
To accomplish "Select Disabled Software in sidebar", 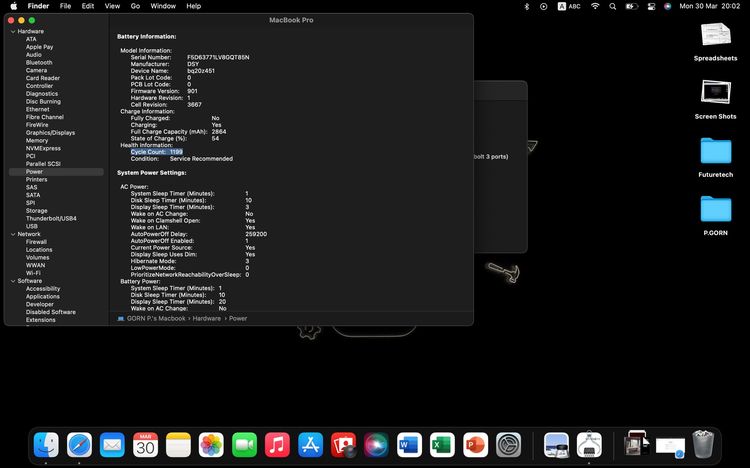I will [x=51, y=312].
